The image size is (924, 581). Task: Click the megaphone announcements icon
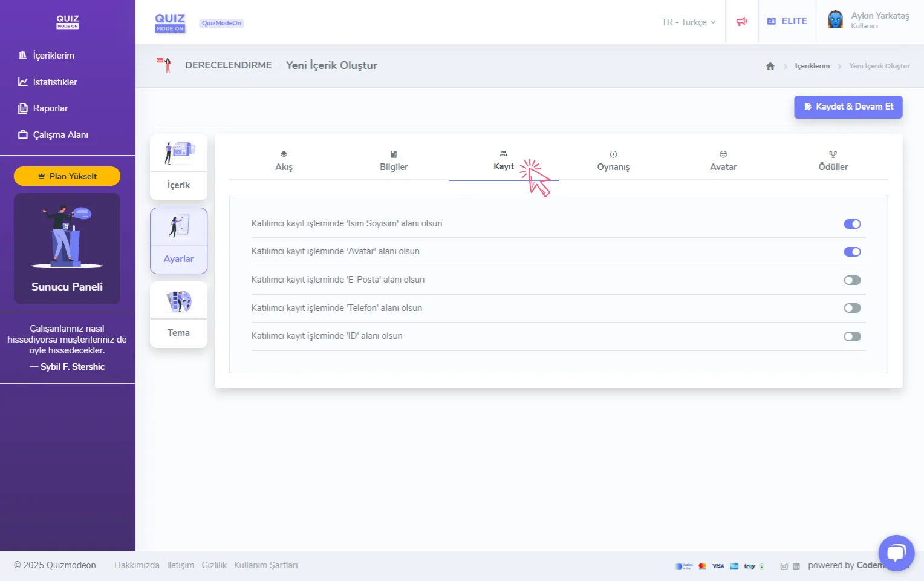pyautogui.click(x=741, y=22)
